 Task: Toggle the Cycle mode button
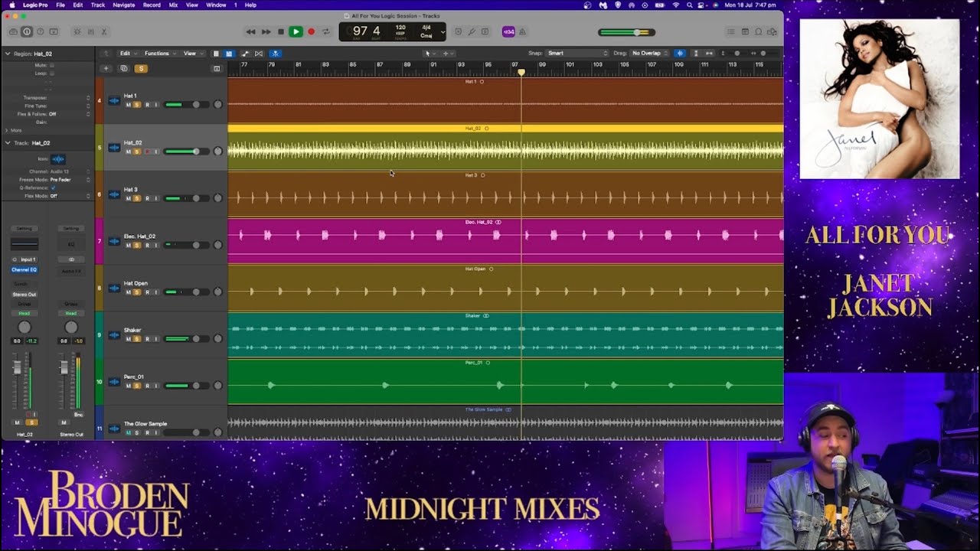coord(326,31)
